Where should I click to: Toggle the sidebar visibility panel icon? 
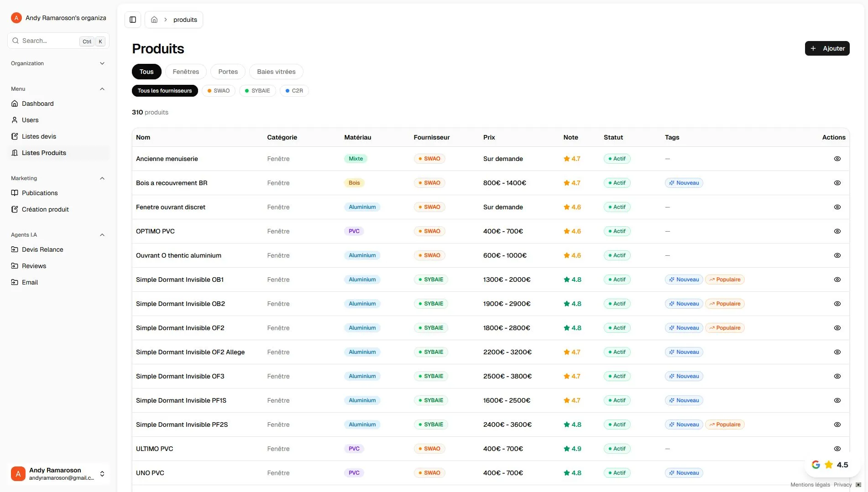[132, 19]
